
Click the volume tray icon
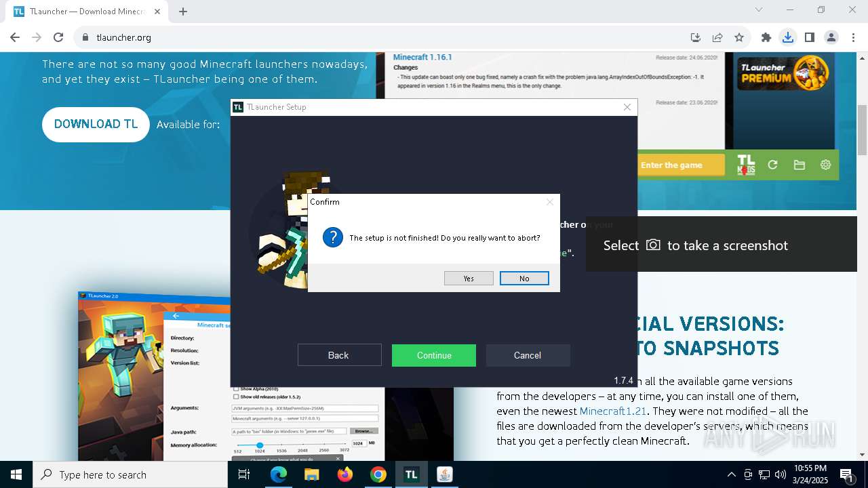pos(781,474)
